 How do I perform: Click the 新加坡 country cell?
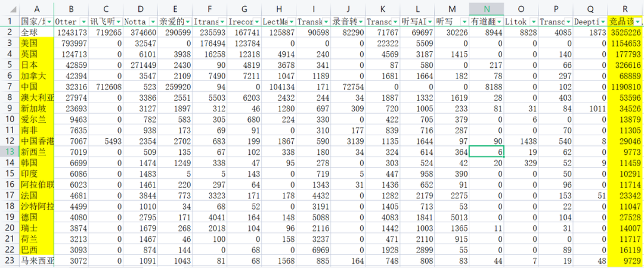[36, 108]
